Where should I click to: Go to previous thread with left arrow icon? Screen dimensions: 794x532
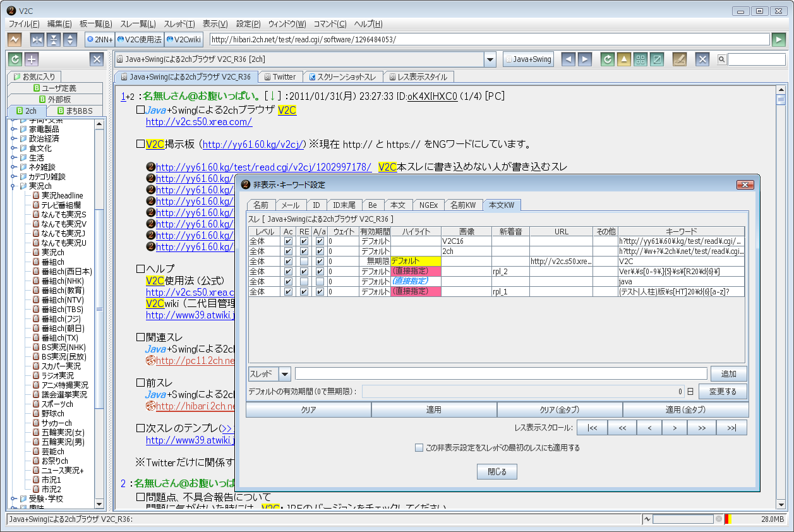click(x=568, y=59)
